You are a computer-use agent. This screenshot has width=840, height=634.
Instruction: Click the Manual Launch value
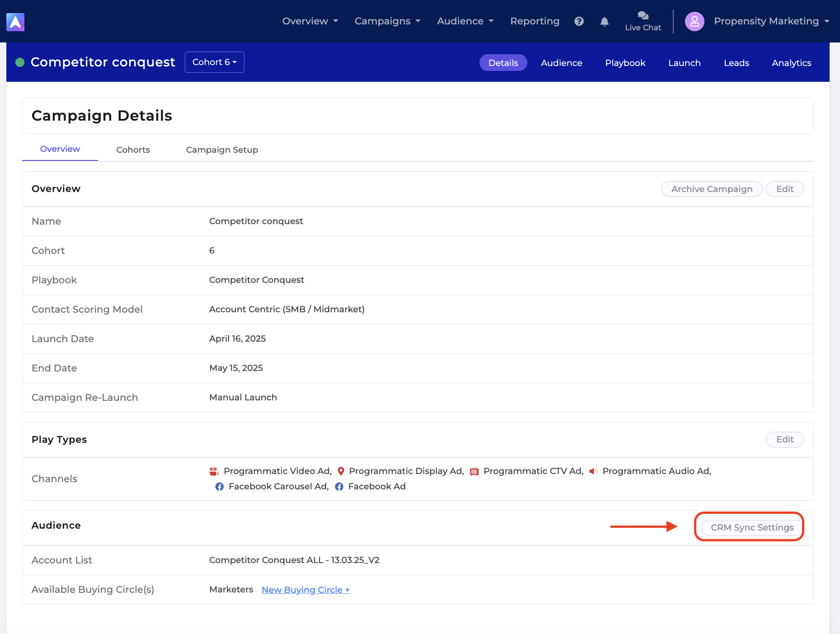243,398
